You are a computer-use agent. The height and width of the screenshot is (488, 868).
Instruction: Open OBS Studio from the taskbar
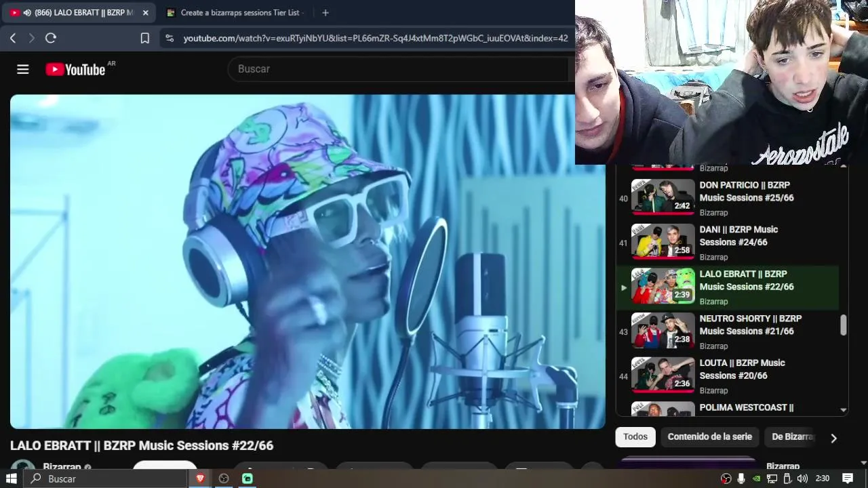224,479
